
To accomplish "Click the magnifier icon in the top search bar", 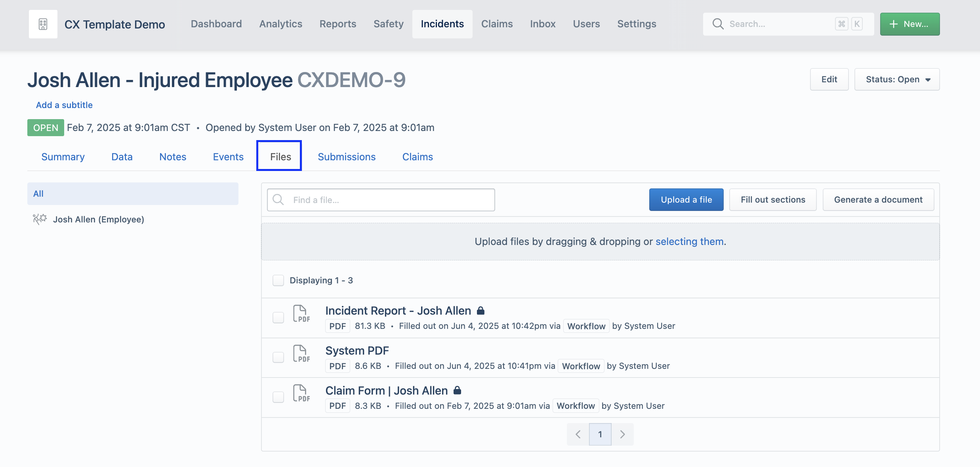I will [718, 24].
